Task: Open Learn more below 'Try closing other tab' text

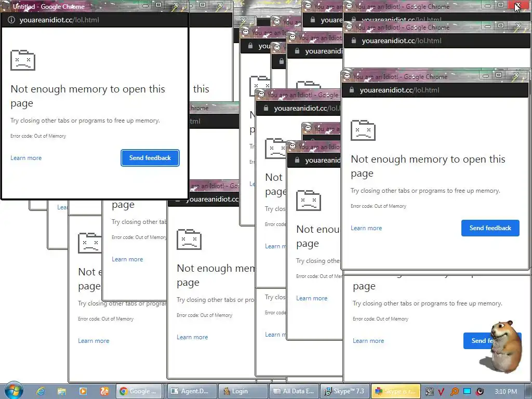Action: click(x=128, y=259)
